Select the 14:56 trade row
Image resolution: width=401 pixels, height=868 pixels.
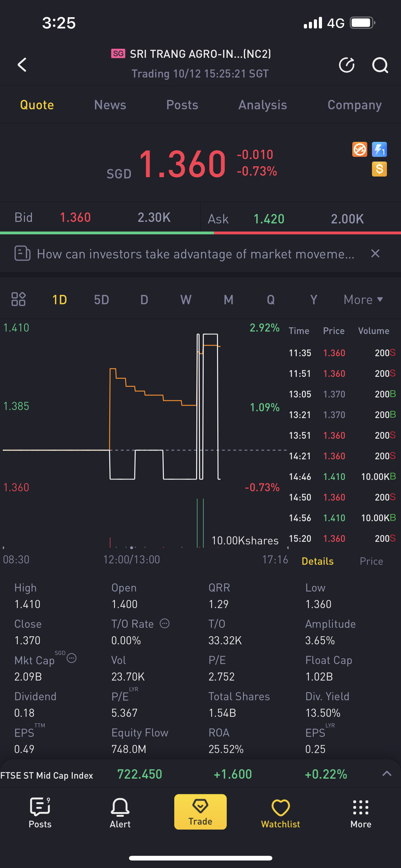pos(342,517)
